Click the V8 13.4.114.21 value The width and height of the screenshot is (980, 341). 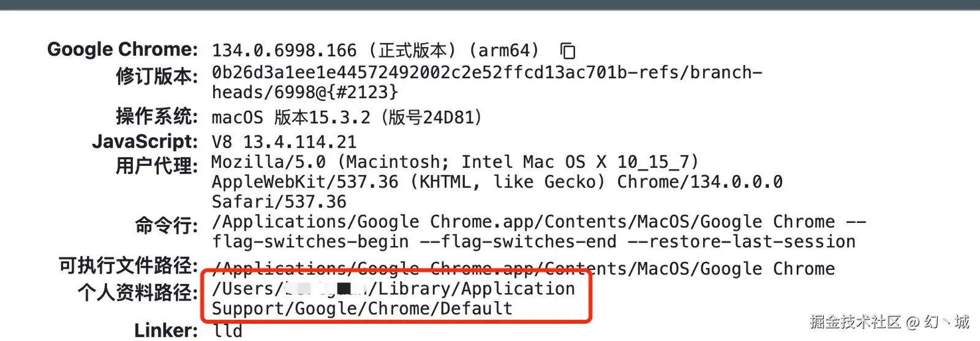284,142
